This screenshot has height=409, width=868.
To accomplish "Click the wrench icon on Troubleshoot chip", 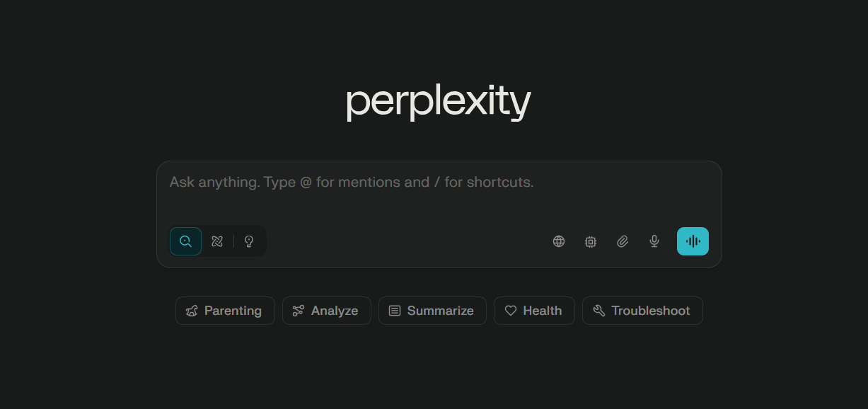I will pyautogui.click(x=599, y=311).
